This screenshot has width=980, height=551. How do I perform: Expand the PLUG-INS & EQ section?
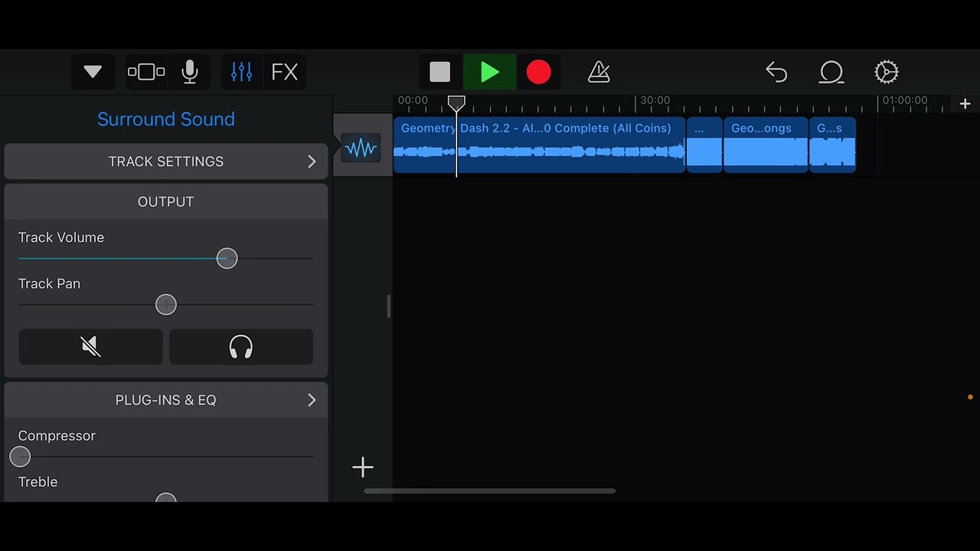166,400
